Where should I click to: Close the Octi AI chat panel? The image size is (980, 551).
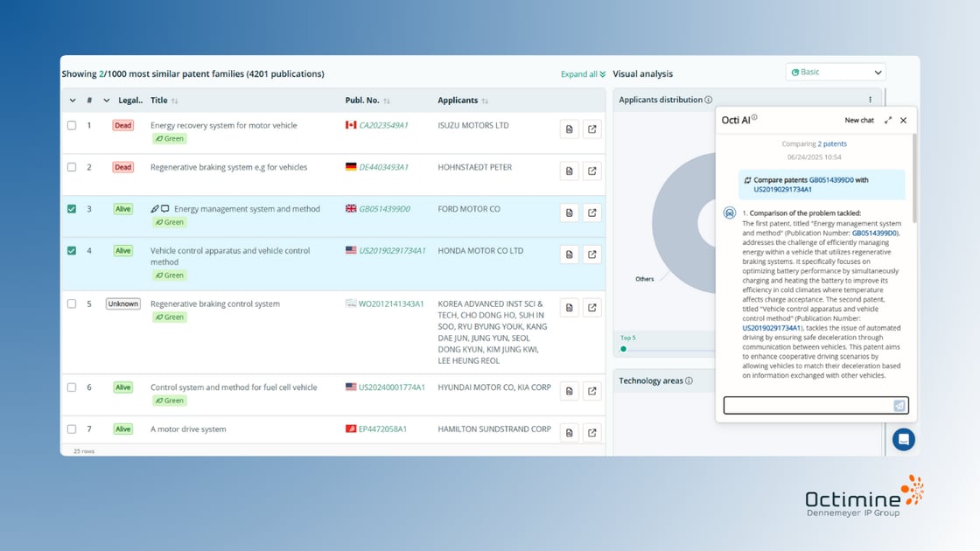903,120
